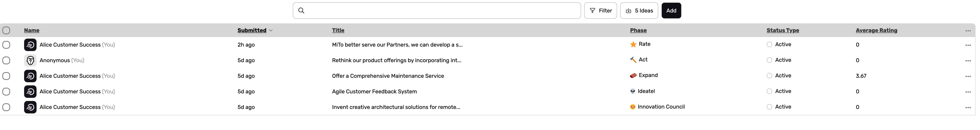Click the avatar on the Agile Customer Feedback row
980x130 pixels.
[x=31, y=91]
